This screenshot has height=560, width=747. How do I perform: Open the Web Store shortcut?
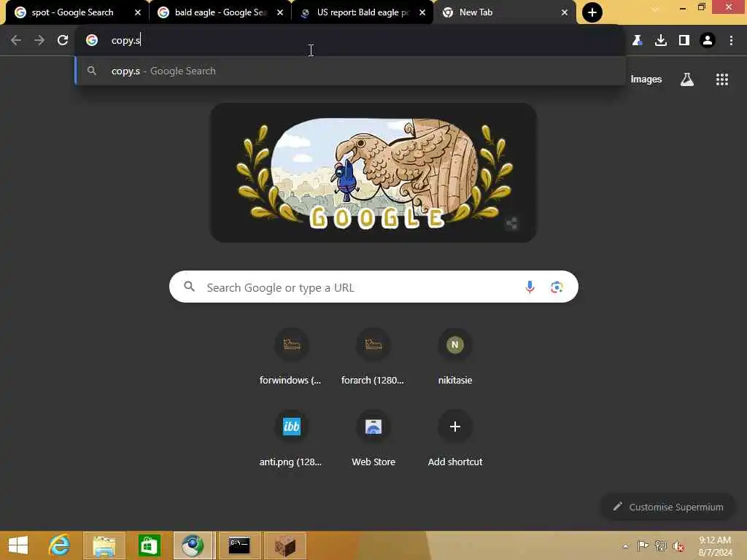pyautogui.click(x=373, y=438)
